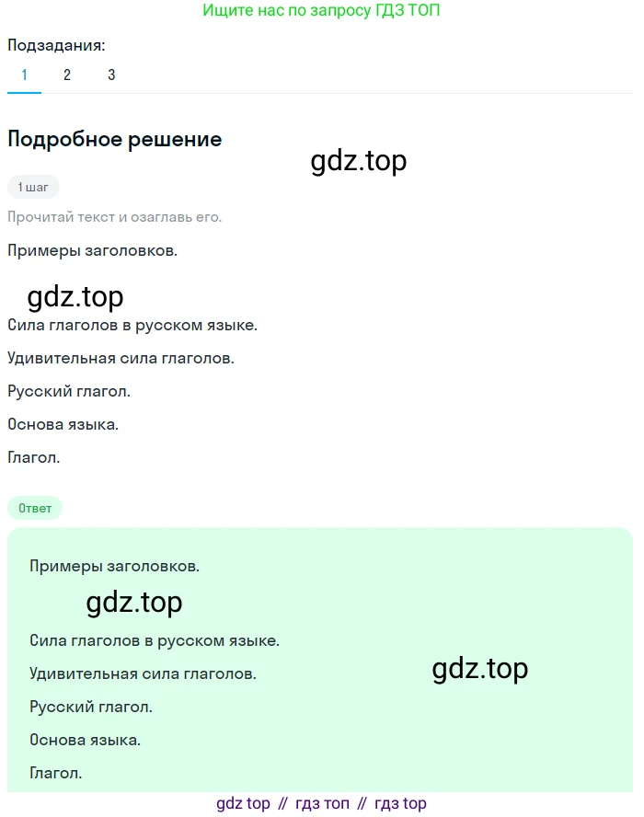Click the green "Ответ" badge
The width and height of the screenshot is (644, 817).
[x=35, y=507]
